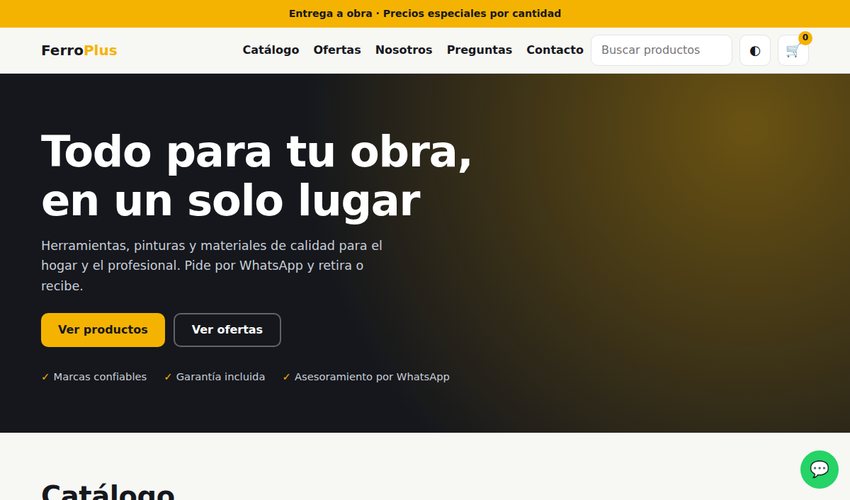Viewport: 850px width, 500px height.
Task: Open the Catálogo nav item
Action: (x=271, y=50)
